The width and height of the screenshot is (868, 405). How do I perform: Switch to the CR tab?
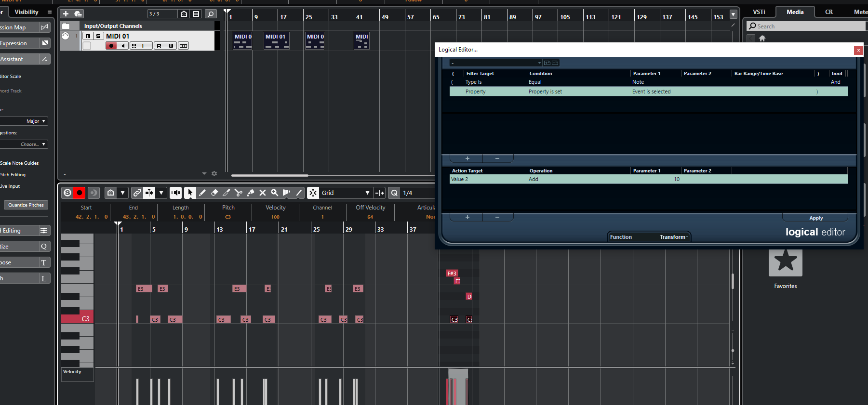(x=829, y=12)
